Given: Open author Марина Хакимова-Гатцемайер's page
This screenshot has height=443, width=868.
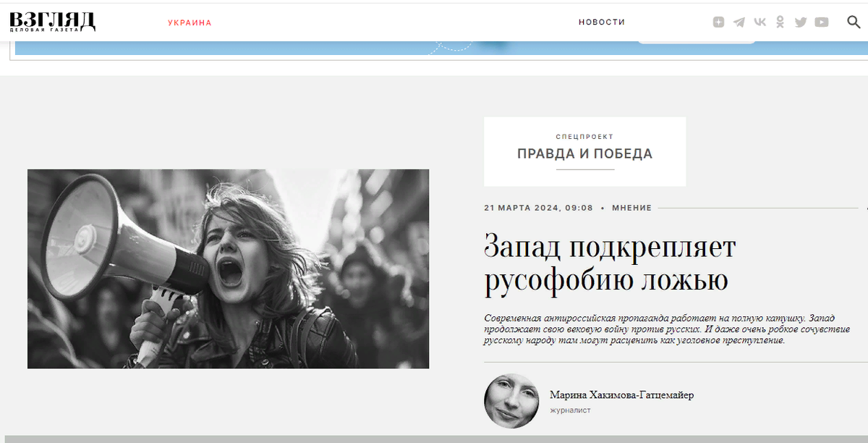Looking at the screenshot, I should pos(621,395).
